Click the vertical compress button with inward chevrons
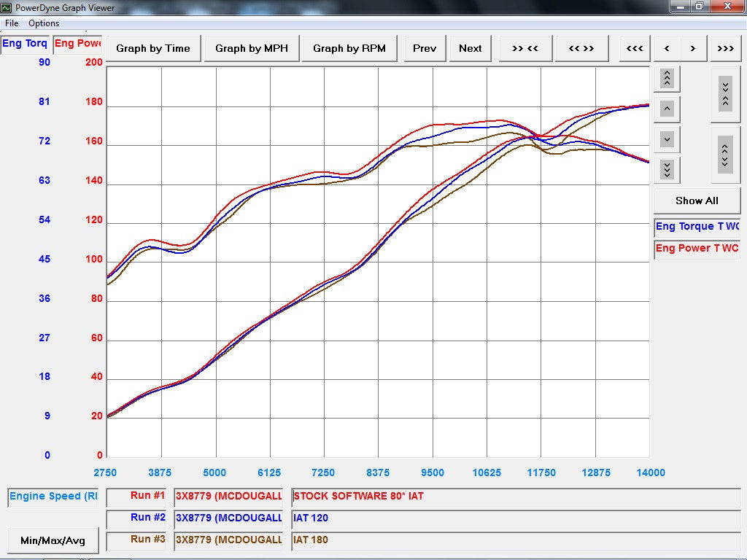The width and height of the screenshot is (747, 560). 725,94
